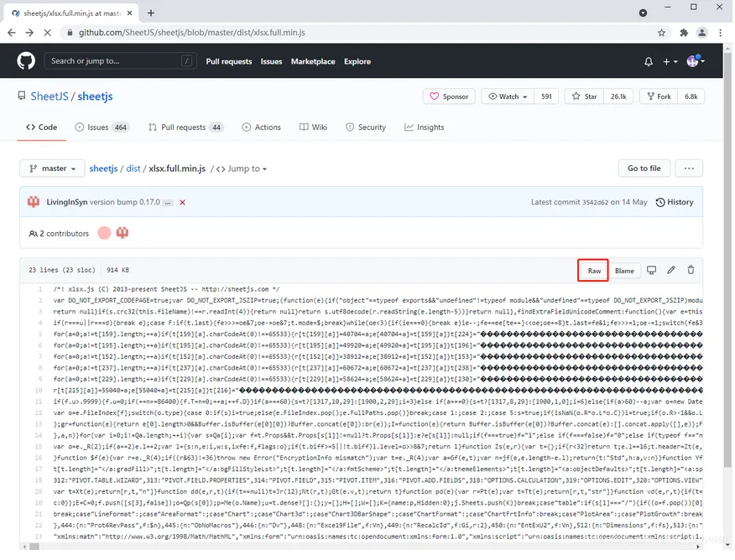The image size is (735, 560).
Task: Open Issues in top navigation
Action: [x=271, y=61]
